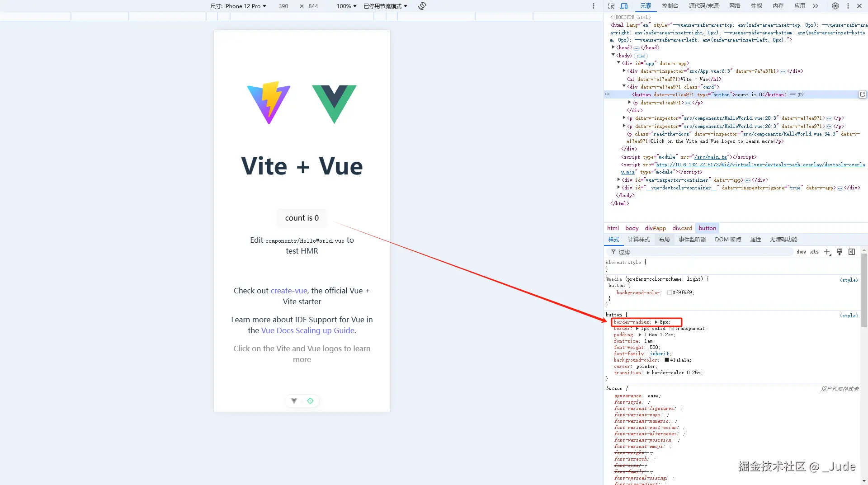This screenshot has height=485, width=868.
Task: Expand the transition shorthand triangle
Action: 648,373
